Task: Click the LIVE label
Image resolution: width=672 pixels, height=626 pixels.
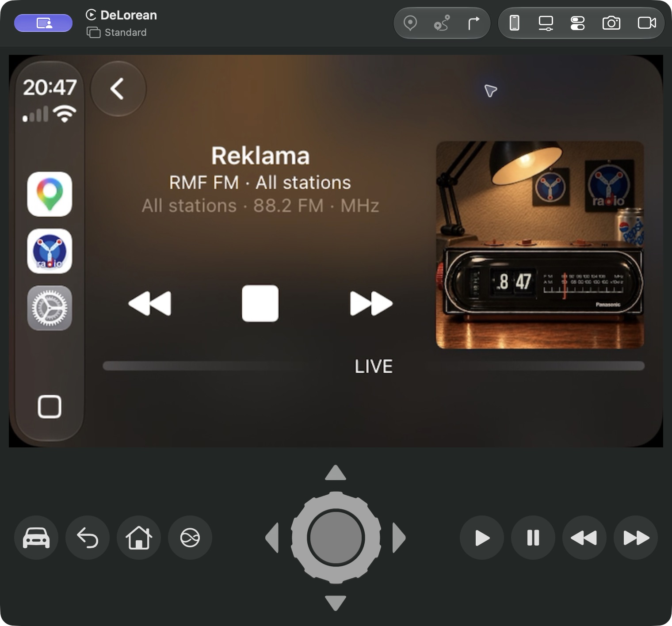Action: pyautogui.click(x=374, y=366)
